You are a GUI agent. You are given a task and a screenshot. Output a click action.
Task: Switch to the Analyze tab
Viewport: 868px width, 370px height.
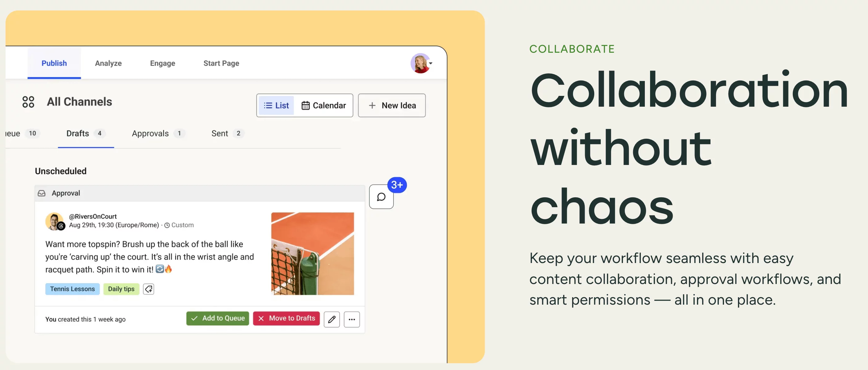tap(108, 63)
